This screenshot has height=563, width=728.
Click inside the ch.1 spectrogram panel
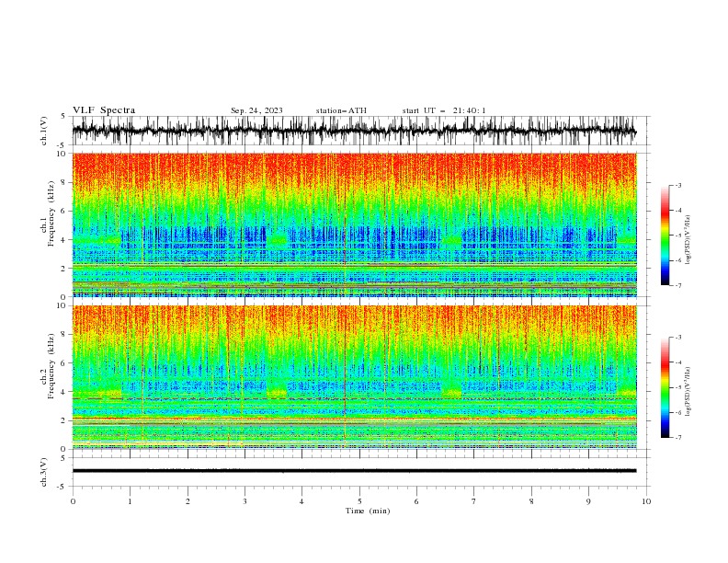coord(354,224)
